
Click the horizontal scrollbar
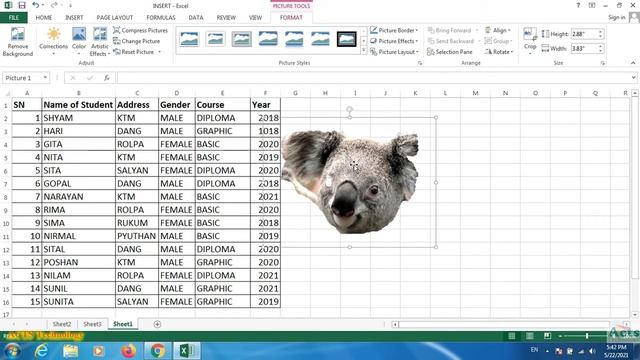tap(504, 324)
